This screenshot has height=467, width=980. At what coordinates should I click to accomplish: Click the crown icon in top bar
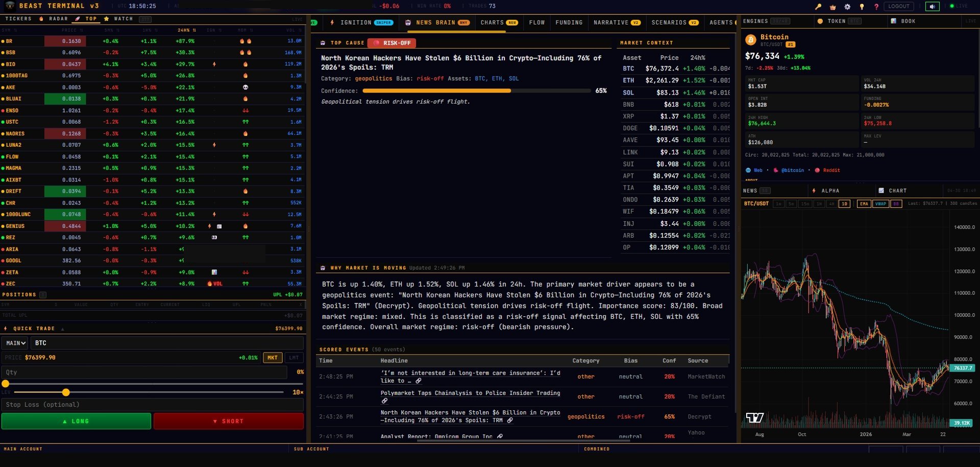pos(833,7)
